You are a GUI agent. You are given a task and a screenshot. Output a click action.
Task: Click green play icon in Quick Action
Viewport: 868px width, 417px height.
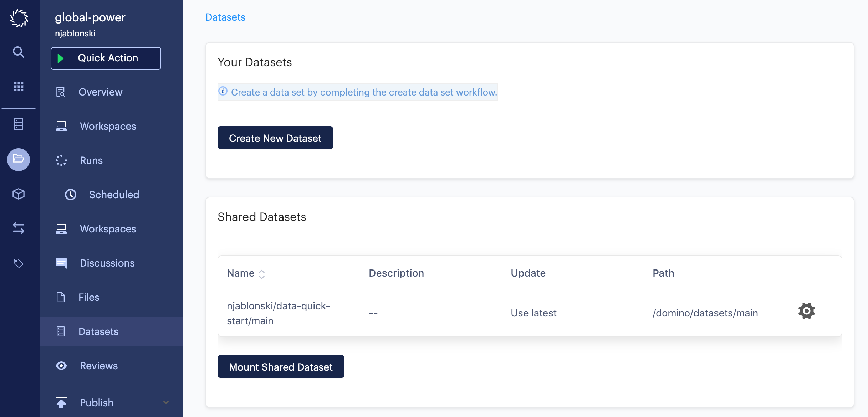click(61, 58)
